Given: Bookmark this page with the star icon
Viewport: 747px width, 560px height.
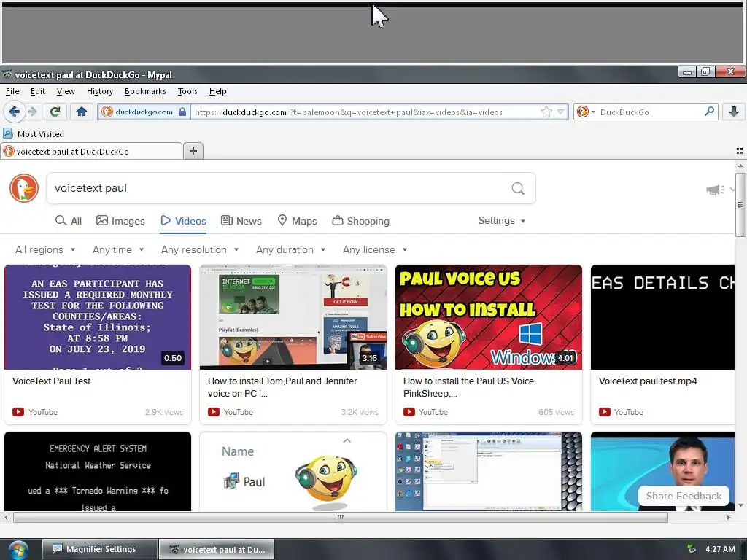Looking at the screenshot, I should (x=546, y=112).
